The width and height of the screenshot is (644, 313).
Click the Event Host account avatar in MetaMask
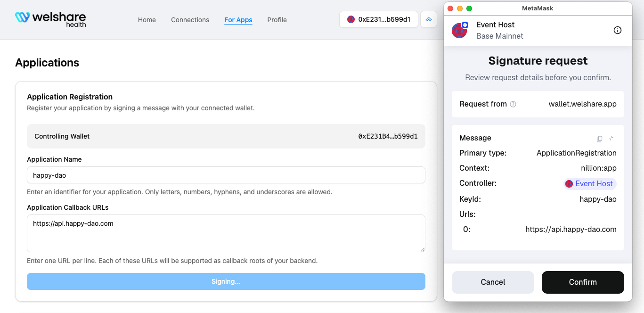pyautogui.click(x=459, y=30)
